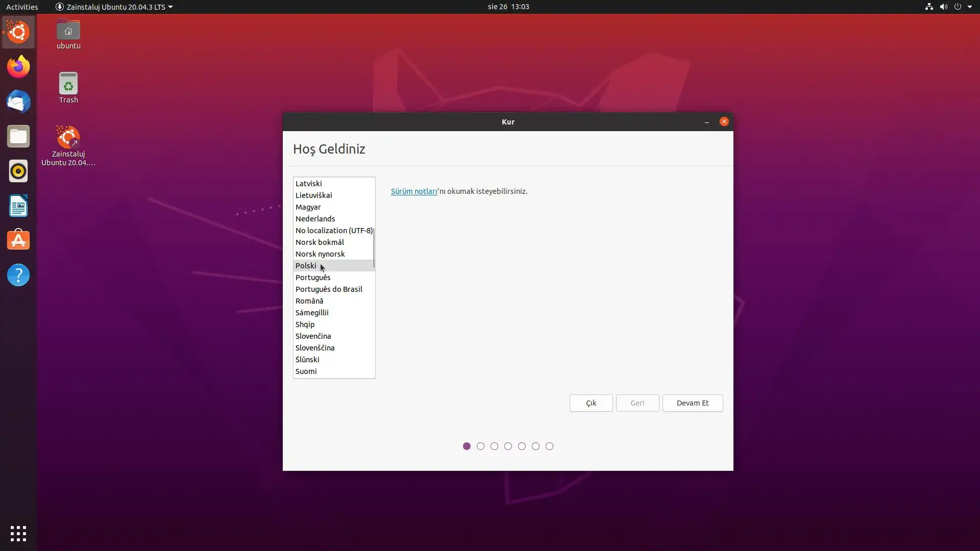Click the volume icon in top bar

click(943, 7)
